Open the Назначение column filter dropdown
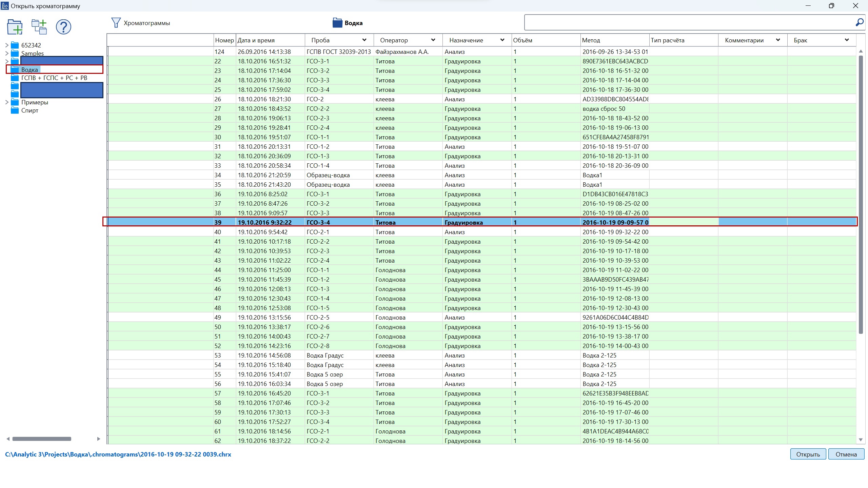Screen dimensions: 868x488 coord(502,40)
